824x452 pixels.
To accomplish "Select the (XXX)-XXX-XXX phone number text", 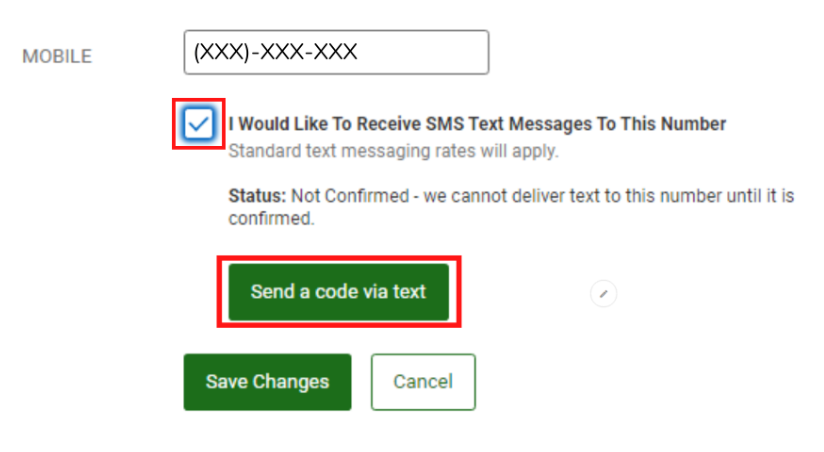I will click(275, 52).
